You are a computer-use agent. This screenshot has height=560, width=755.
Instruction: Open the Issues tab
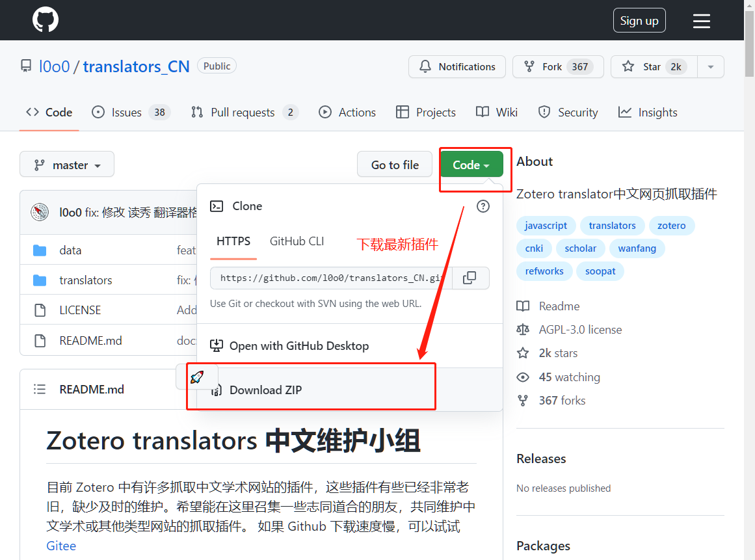pyautogui.click(x=126, y=112)
